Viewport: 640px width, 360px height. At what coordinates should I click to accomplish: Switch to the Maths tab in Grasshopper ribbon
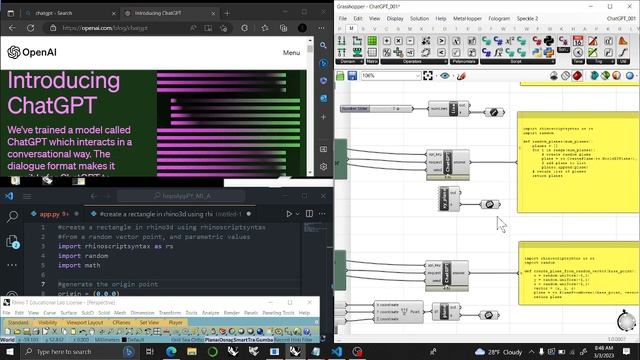(351, 29)
